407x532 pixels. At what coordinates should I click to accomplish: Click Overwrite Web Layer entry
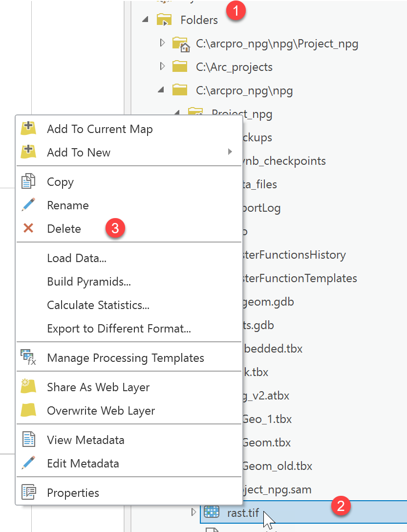(x=101, y=411)
